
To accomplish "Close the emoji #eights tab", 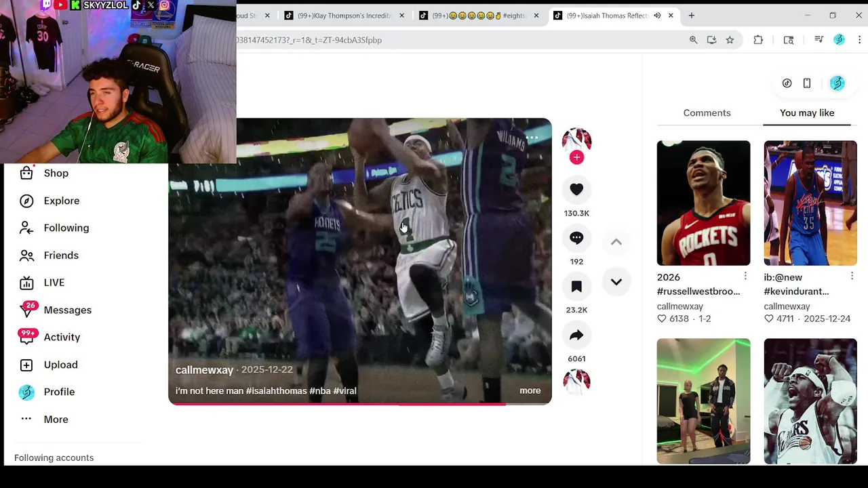I will click(x=536, y=16).
